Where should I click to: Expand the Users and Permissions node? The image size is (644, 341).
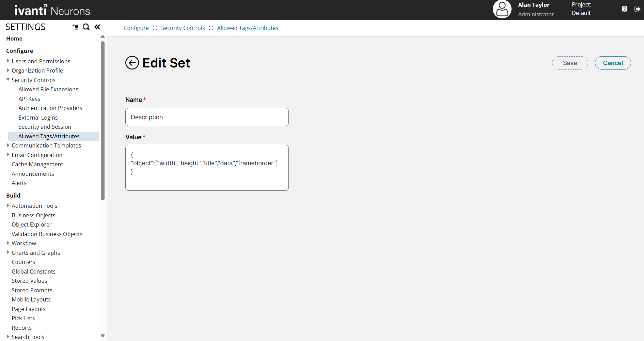8,61
